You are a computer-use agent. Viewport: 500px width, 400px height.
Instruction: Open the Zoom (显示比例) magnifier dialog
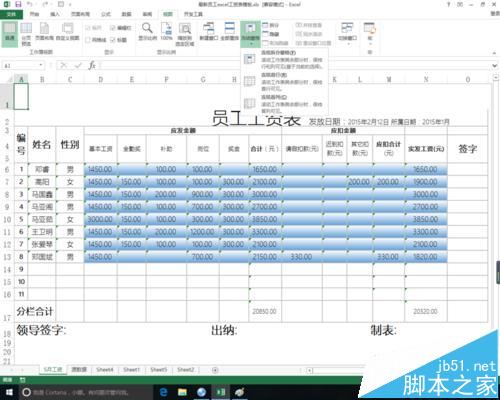147,32
